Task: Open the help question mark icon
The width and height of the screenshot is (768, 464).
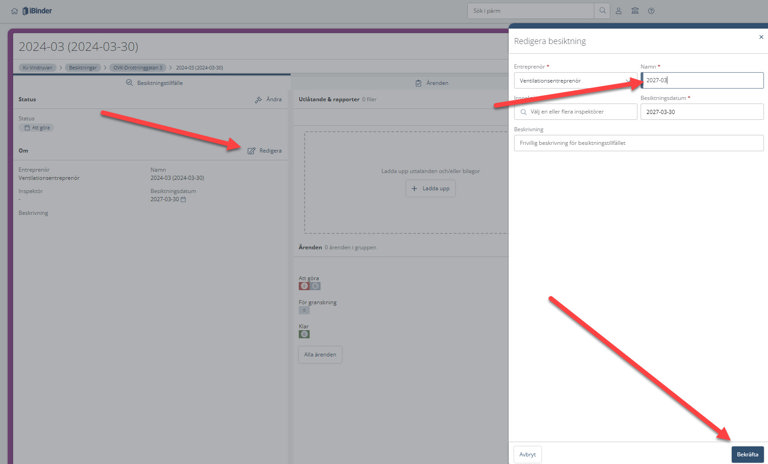Action: coord(651,11)
